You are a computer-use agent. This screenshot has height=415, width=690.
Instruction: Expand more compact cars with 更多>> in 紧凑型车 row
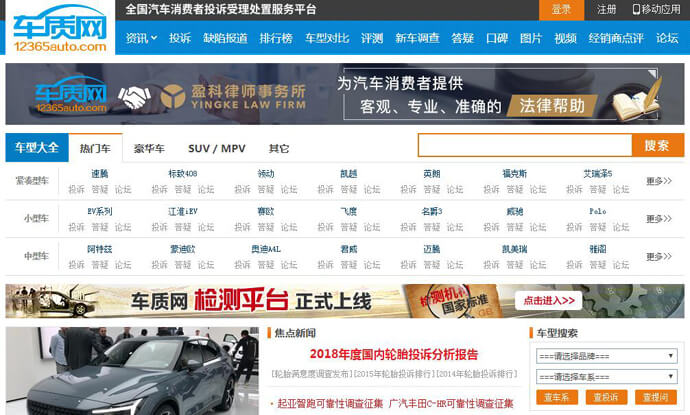tap(658, 181)
